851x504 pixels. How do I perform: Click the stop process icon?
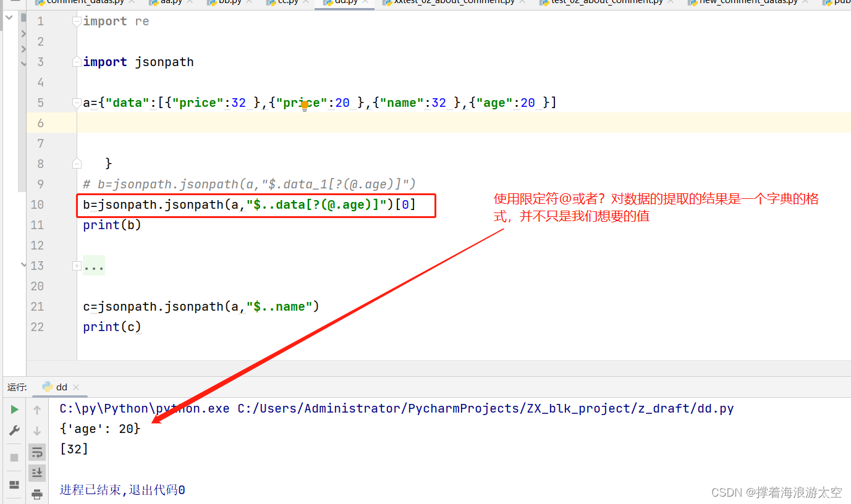[x=14, y=458]
